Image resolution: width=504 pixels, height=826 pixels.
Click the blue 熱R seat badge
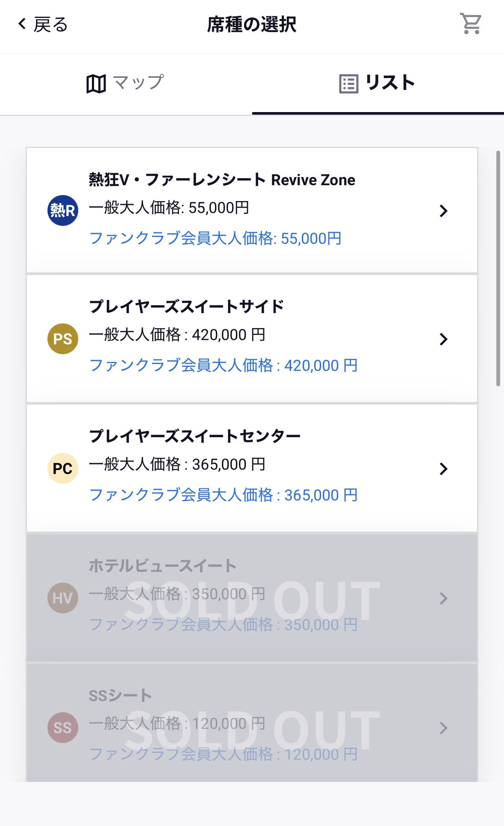tap(63, 210)
